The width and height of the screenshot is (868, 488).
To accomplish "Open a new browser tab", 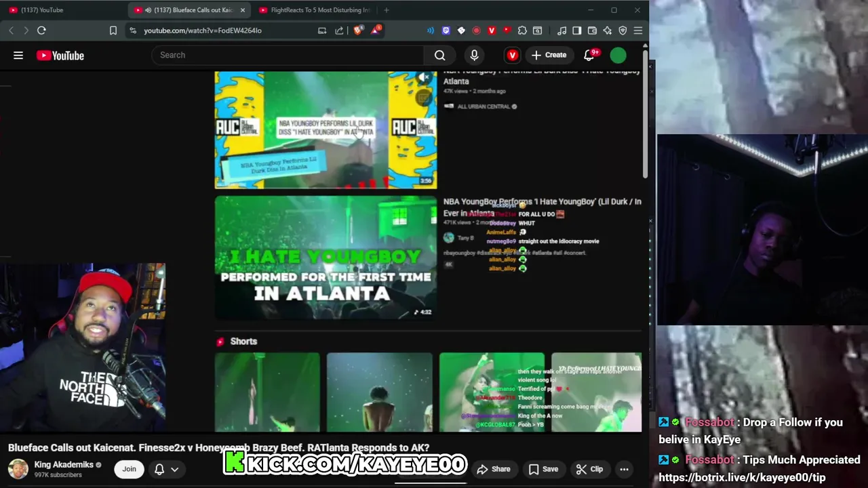I will [387, 10].
